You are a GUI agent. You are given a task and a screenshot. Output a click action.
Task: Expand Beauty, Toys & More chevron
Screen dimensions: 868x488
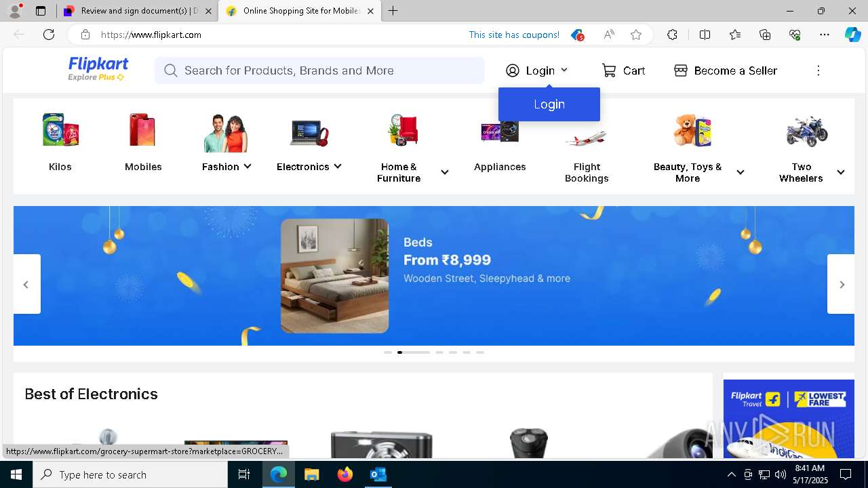(741, 172)
